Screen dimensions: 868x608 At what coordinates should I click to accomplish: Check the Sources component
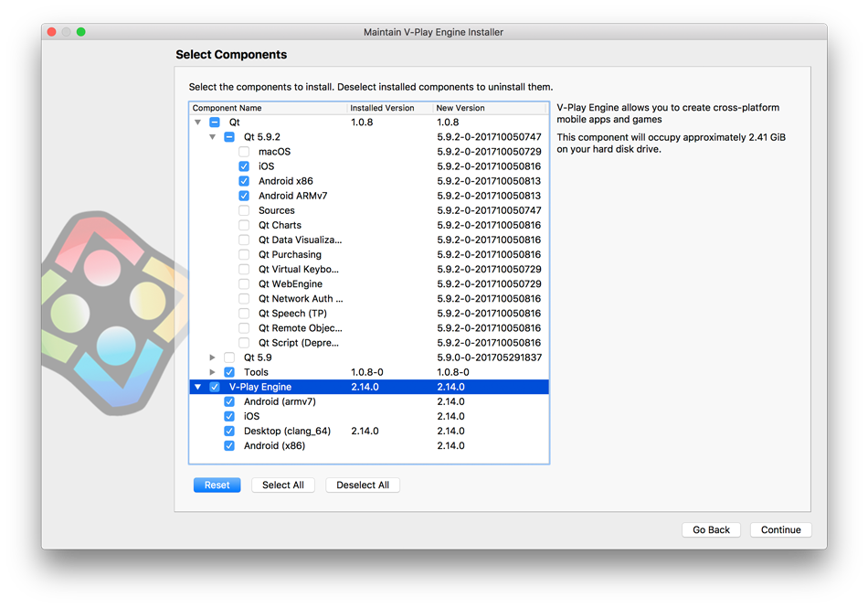[x=244, y=210]
